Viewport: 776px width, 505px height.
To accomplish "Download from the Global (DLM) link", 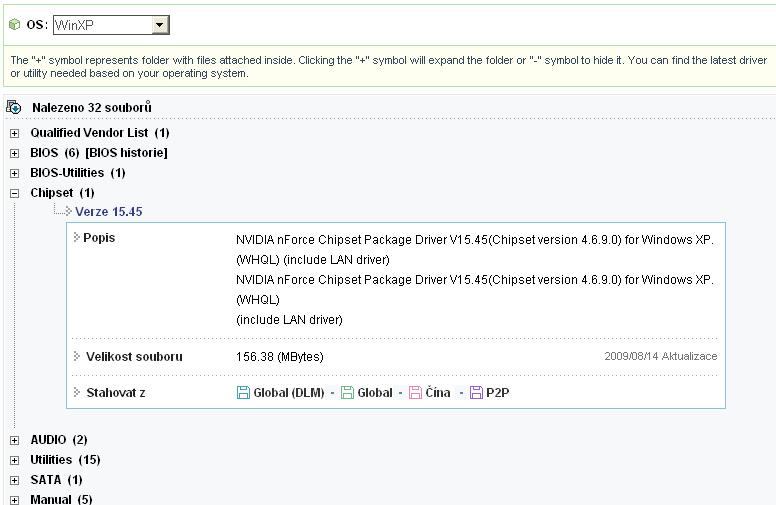I will [288, 393].
